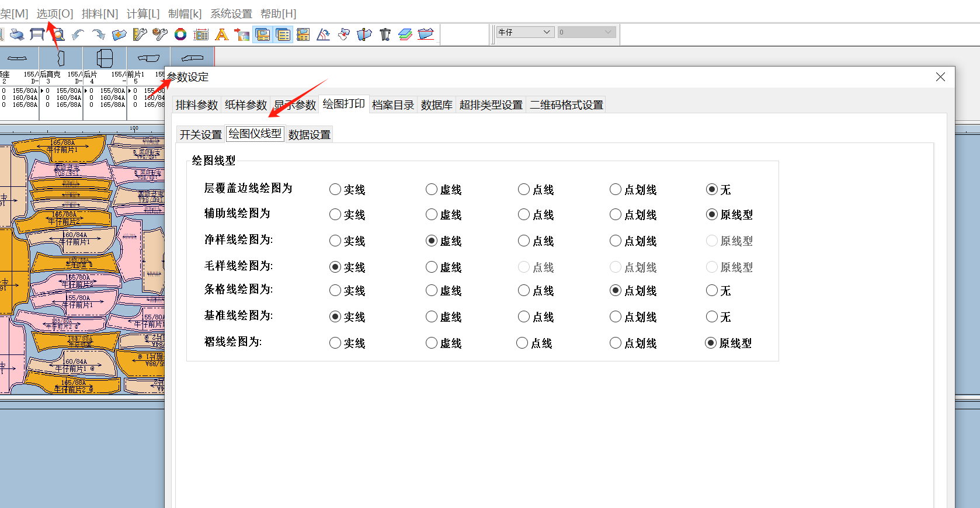The image size is (980, 508).
Task: Switch to the 超排类型设置 tab
Action: coord(491,105)
